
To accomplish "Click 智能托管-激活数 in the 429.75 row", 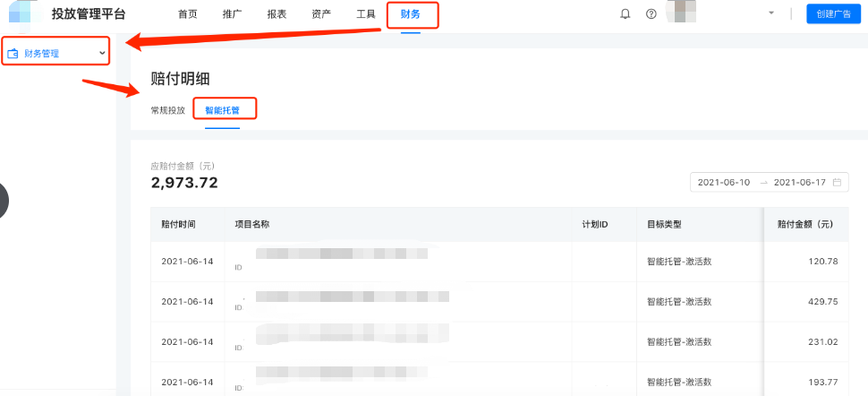I will 679,302.
